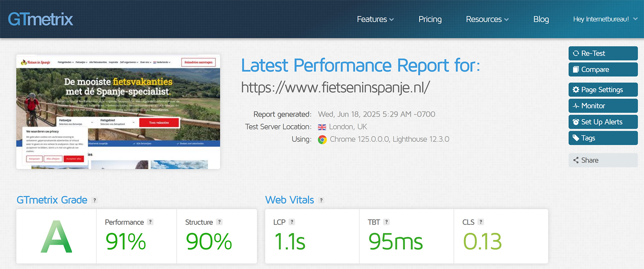
Task: Click the LCP 1.1s value
Action: coord(290,241)
